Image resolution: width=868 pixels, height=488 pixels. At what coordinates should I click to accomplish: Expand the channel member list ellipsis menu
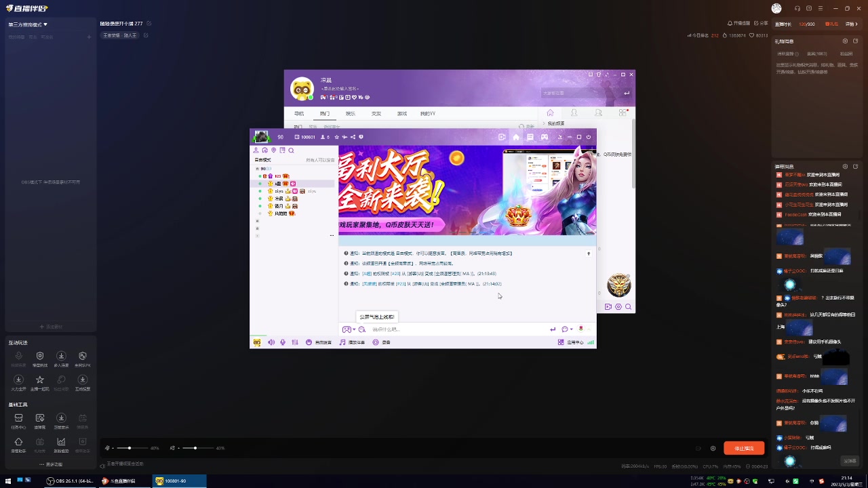(x=332, y=235)
